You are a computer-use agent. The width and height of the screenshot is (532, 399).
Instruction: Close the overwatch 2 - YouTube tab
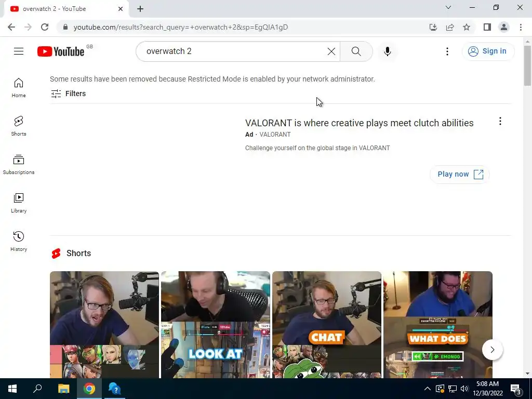tap(121, 9)
